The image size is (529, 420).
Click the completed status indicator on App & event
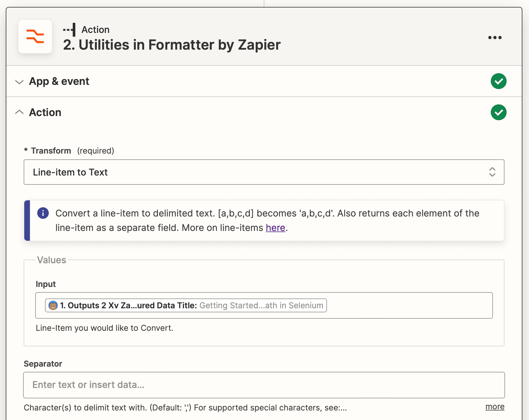coord(498,81)
